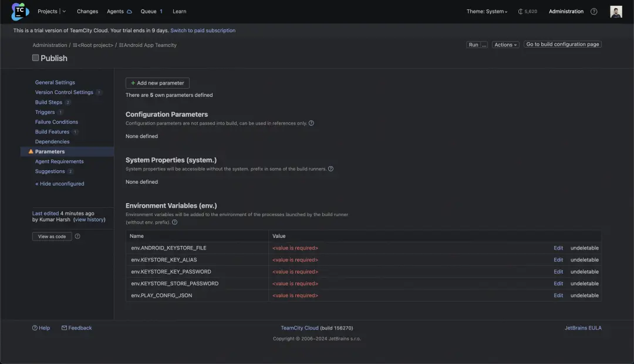634x364 pixels.
Task: Go to the Changes tab in header
Action: pos(87,12)
